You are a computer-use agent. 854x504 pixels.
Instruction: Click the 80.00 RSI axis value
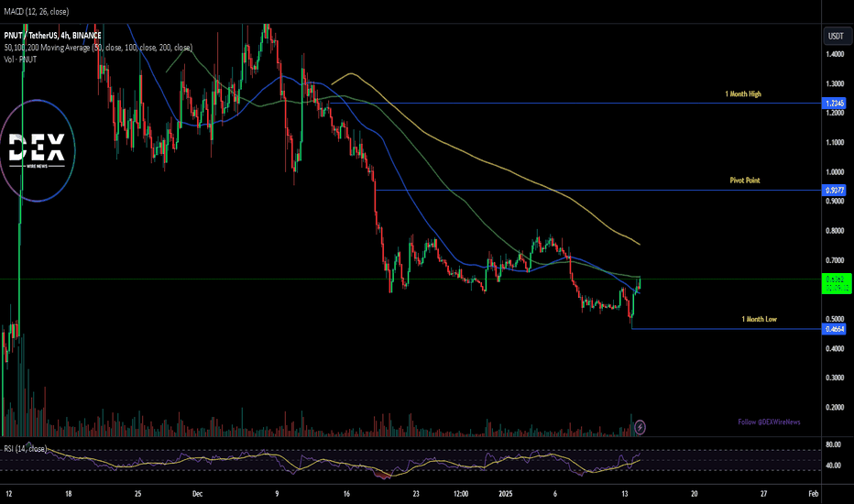(x=833, y=444)
